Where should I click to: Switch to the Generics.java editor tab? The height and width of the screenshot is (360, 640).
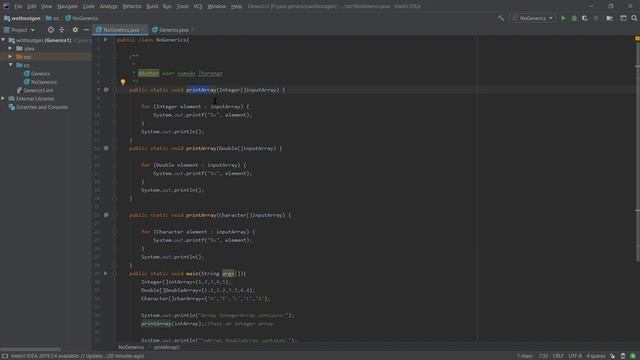pos(173,30)
